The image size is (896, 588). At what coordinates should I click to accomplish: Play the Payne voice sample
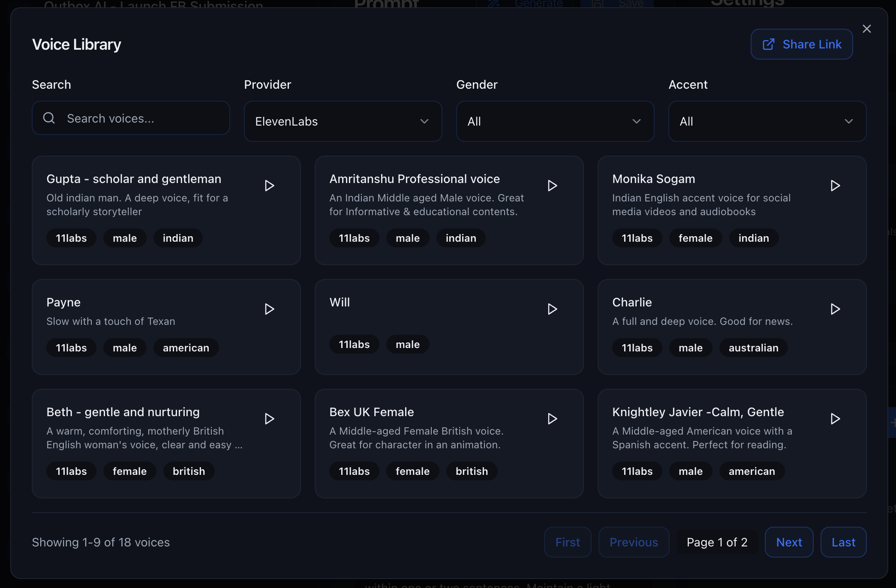(269, 309)
